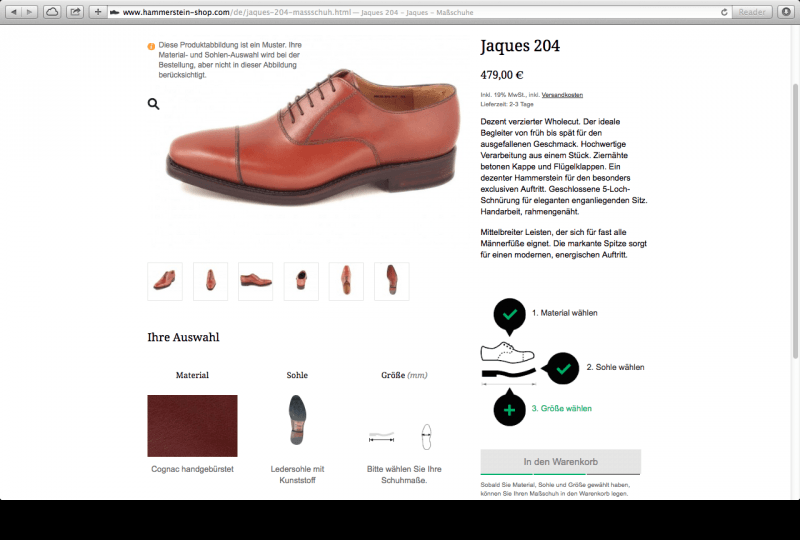The image size is (800, 540).
Task: Click the checkmark bubble for Material wählen
Action: pos(510,314)
